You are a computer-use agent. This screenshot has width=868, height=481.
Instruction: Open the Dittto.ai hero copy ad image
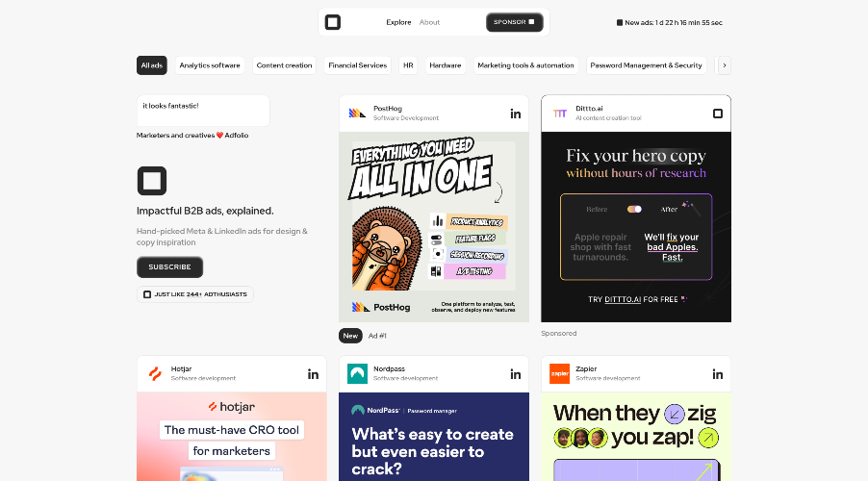636,227
